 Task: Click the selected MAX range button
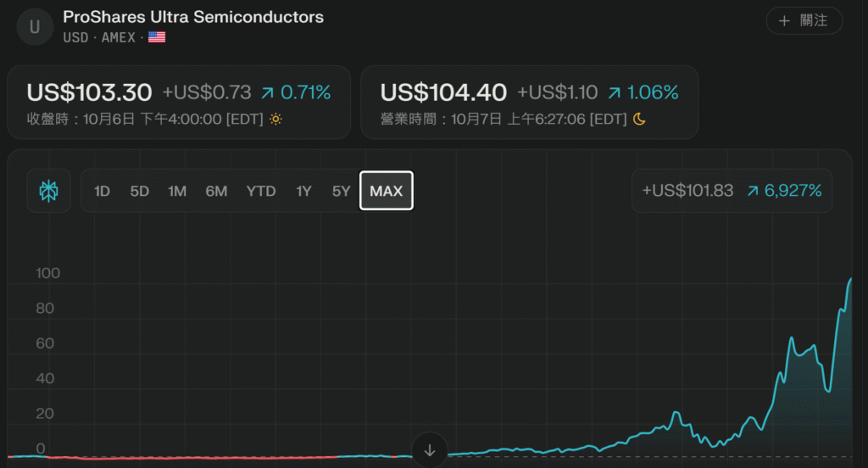point(387,191)
